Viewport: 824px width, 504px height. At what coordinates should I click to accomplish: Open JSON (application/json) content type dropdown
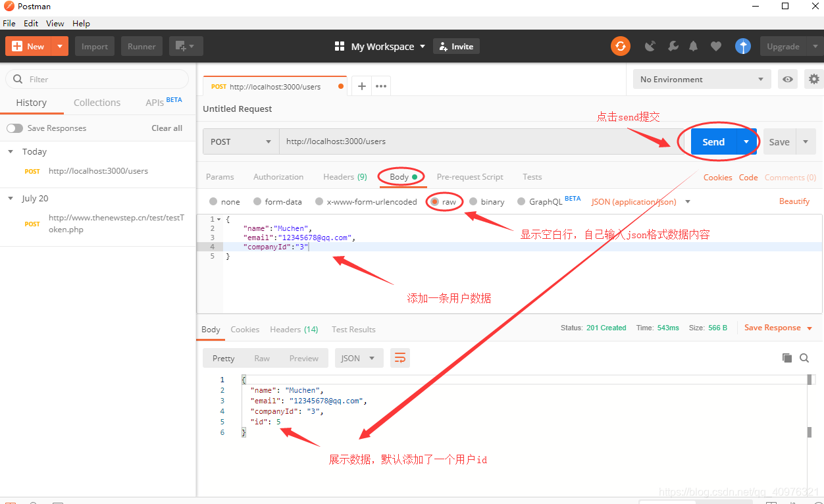(641, 202)
